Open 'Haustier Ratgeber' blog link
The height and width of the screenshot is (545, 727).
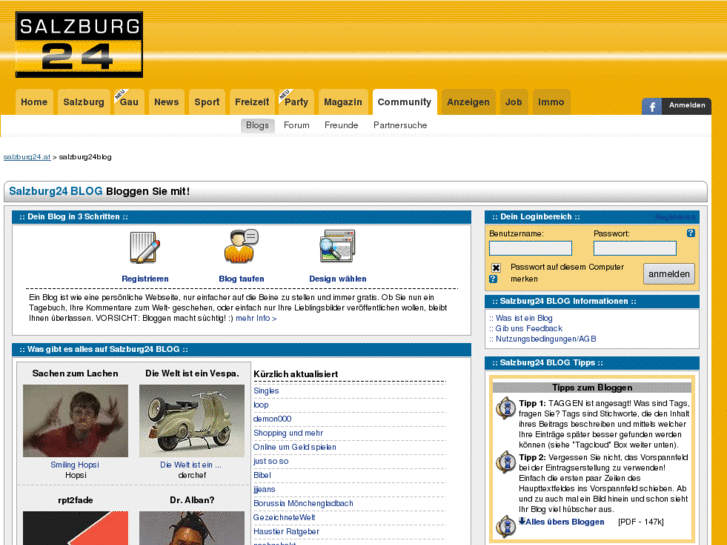pos(286,532)
